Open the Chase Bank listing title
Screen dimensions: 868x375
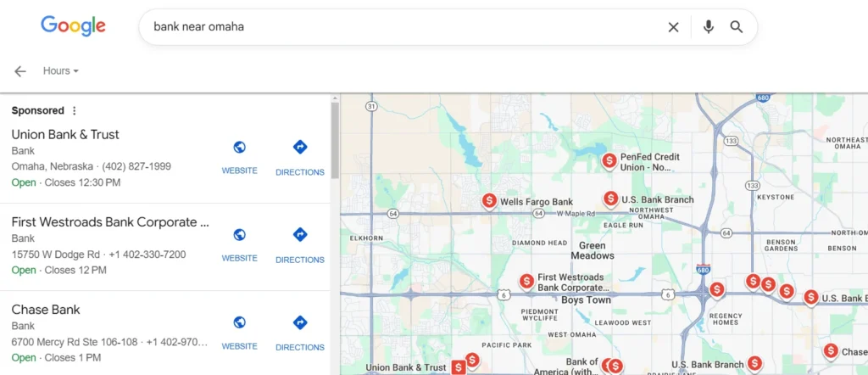click(x=46, y=310)
